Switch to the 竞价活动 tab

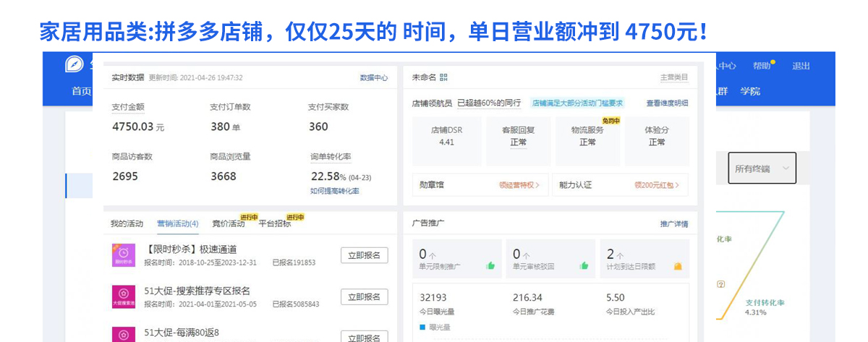tap(229, 223)
